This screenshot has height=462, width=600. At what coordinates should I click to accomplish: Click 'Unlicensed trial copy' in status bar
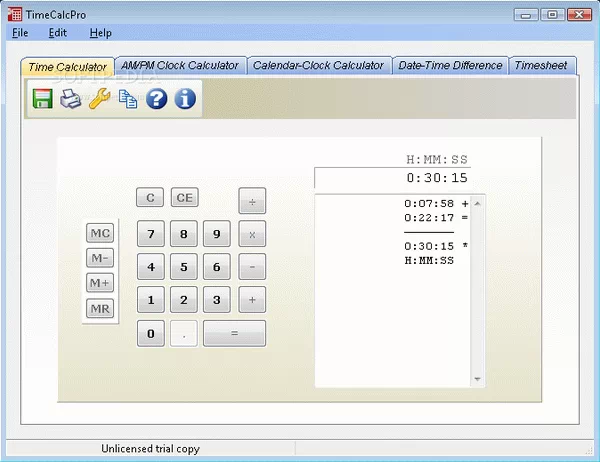(150, 449)
